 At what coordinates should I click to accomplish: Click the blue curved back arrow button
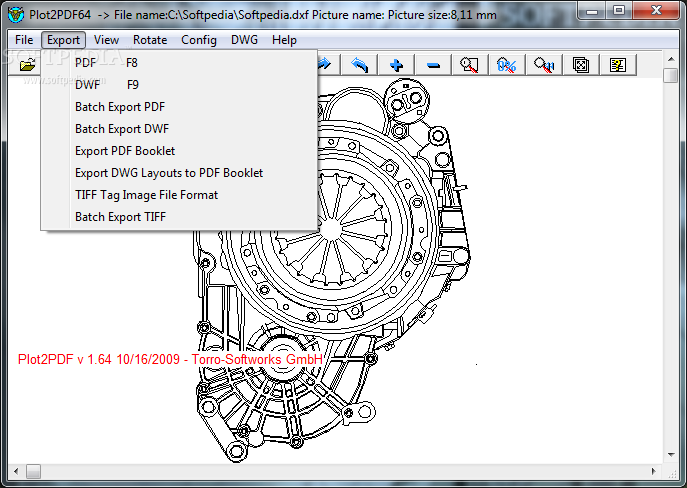click(359, 65)
